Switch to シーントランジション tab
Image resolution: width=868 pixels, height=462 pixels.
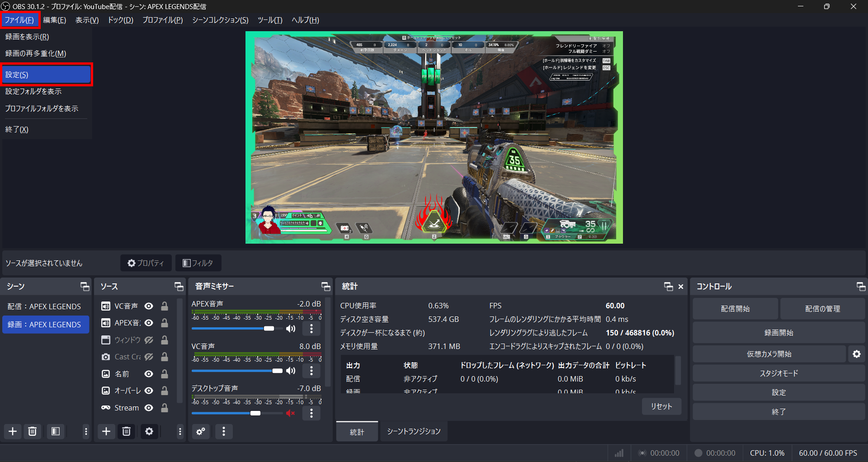414,431
